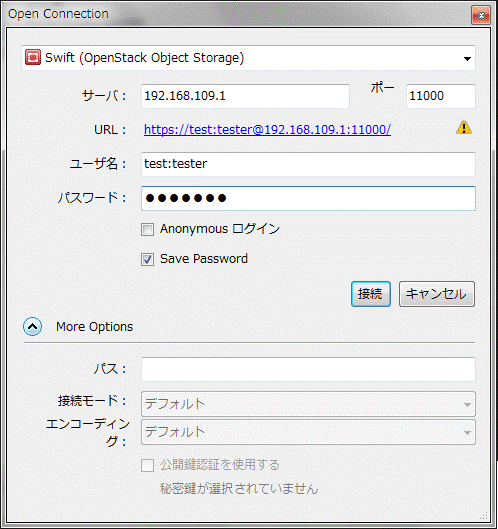Collapse More Options with the round chevron icon
This screenshot has width=498, height=529.
[33, 327]
